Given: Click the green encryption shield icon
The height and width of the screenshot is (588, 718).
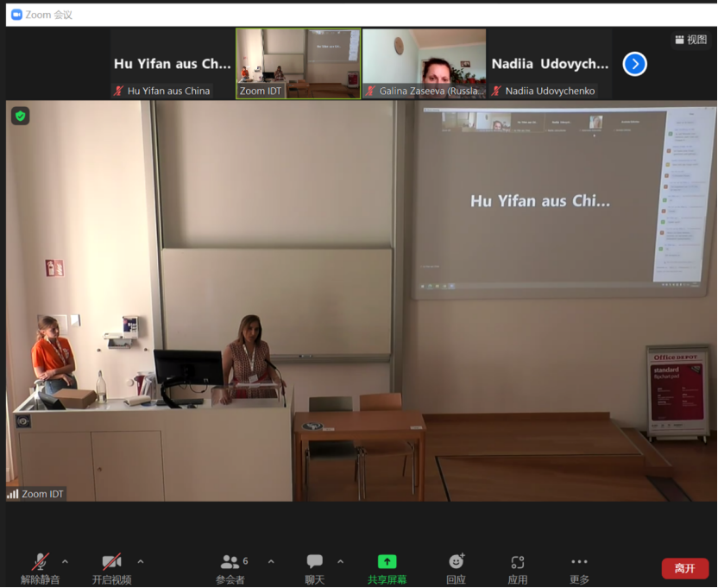Looking at the screenshot, I should (21, 116).
